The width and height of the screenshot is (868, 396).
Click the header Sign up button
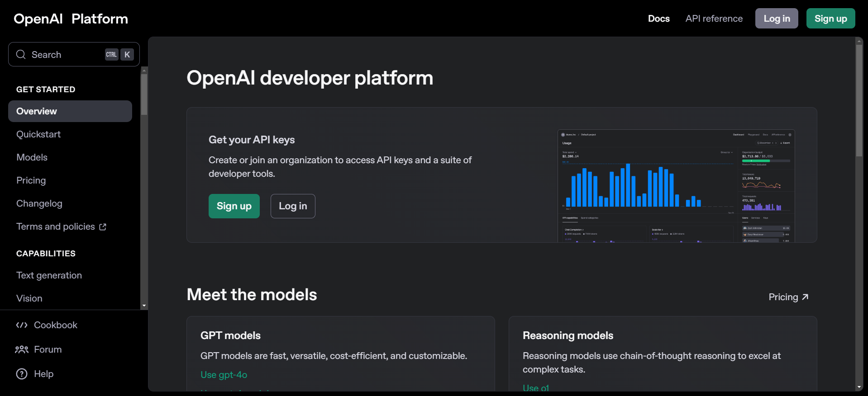pyautogui.click(x=830, y=19)
